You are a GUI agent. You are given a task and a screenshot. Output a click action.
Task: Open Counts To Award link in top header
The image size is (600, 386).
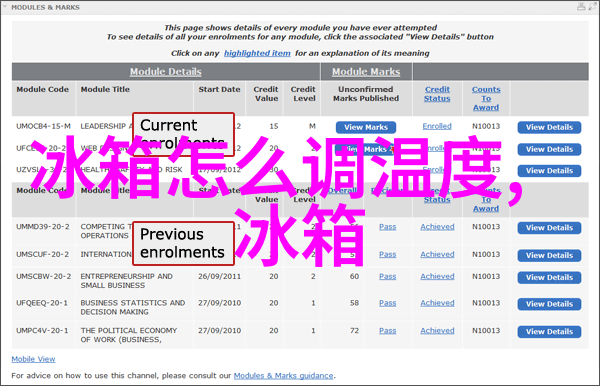tap(486, 98)
